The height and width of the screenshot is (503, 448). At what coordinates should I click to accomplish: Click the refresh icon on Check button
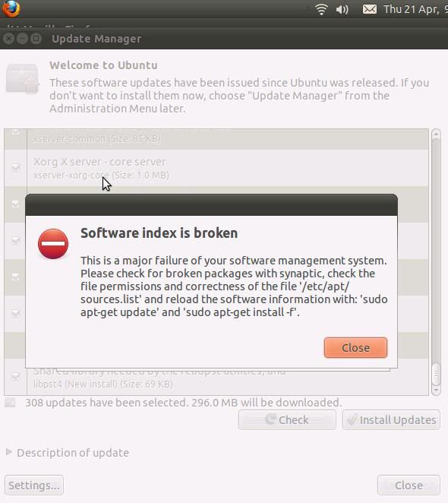[x=270, y=419]
